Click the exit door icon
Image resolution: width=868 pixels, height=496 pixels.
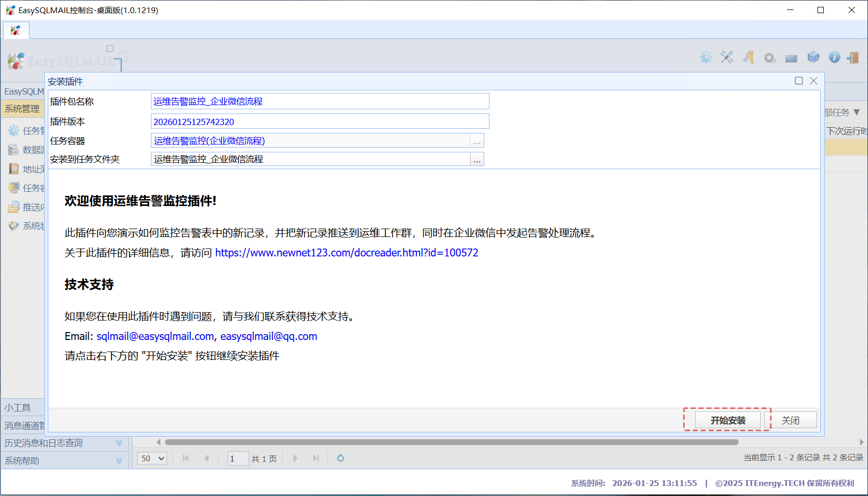tap(853, 57)
